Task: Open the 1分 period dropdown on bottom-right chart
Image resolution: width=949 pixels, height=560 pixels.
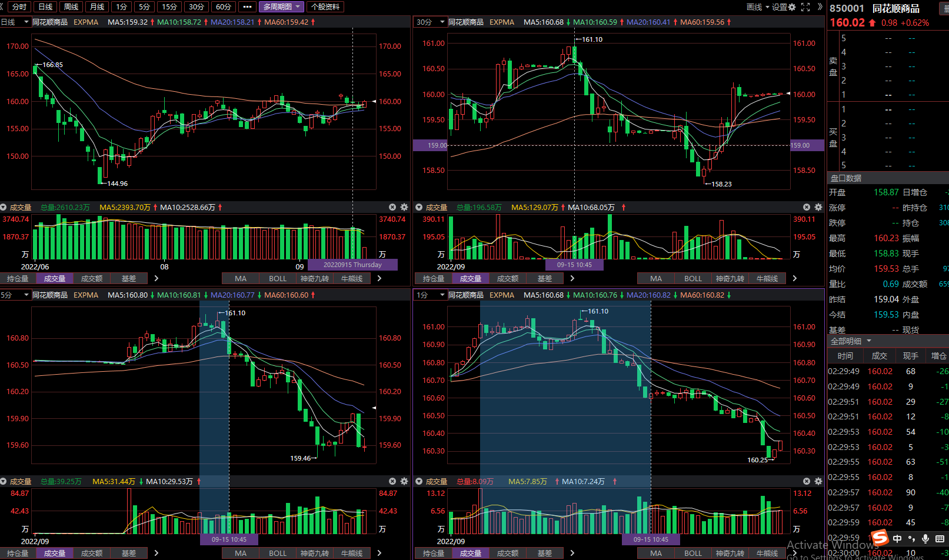Action: click(x=431, y=295)
